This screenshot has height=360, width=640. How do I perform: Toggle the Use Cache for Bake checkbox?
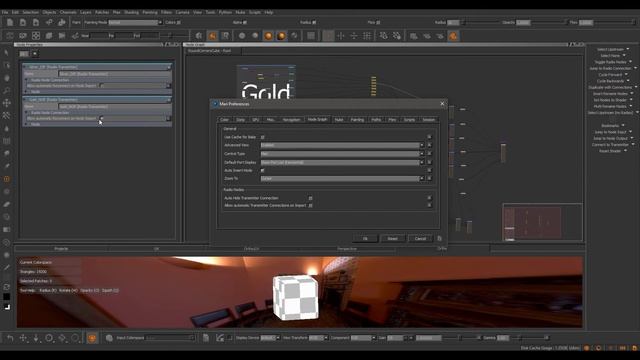[x=262, y=137]
